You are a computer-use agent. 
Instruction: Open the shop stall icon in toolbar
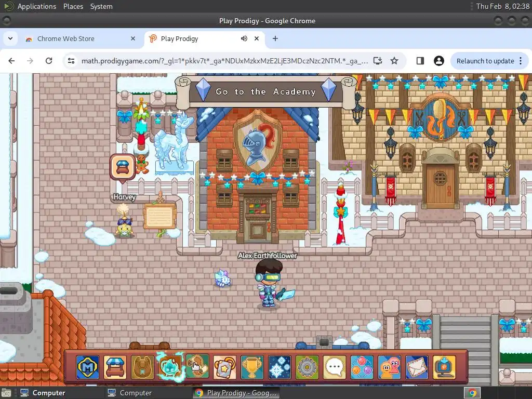tap(115, 367)
